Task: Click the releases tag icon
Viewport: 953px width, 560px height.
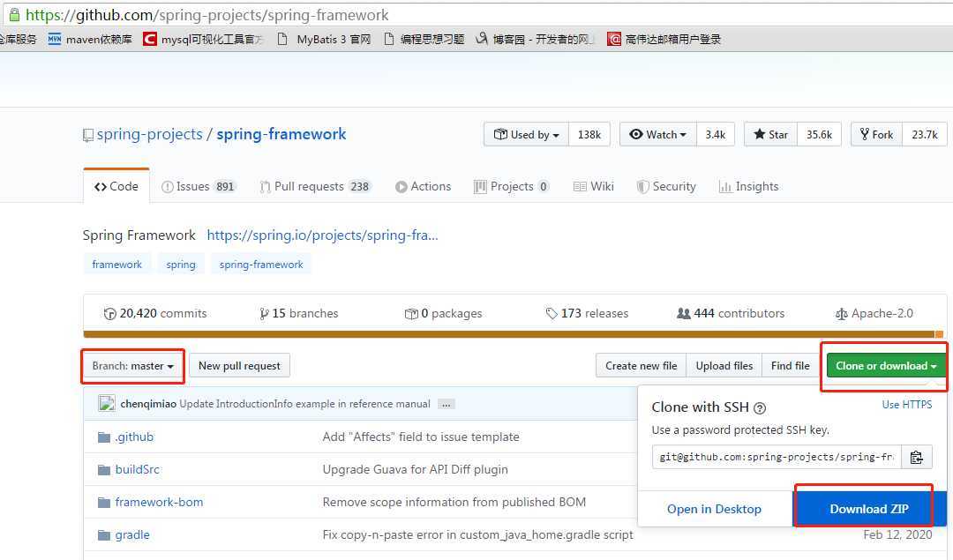Action: pyautogui.click(x=552, y=314)
